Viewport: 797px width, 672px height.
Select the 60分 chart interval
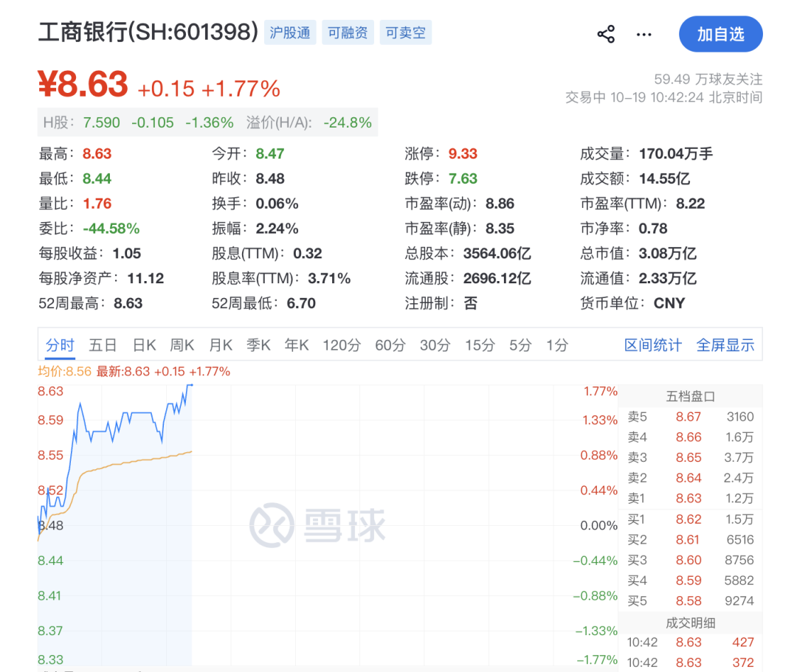[390, 345]
